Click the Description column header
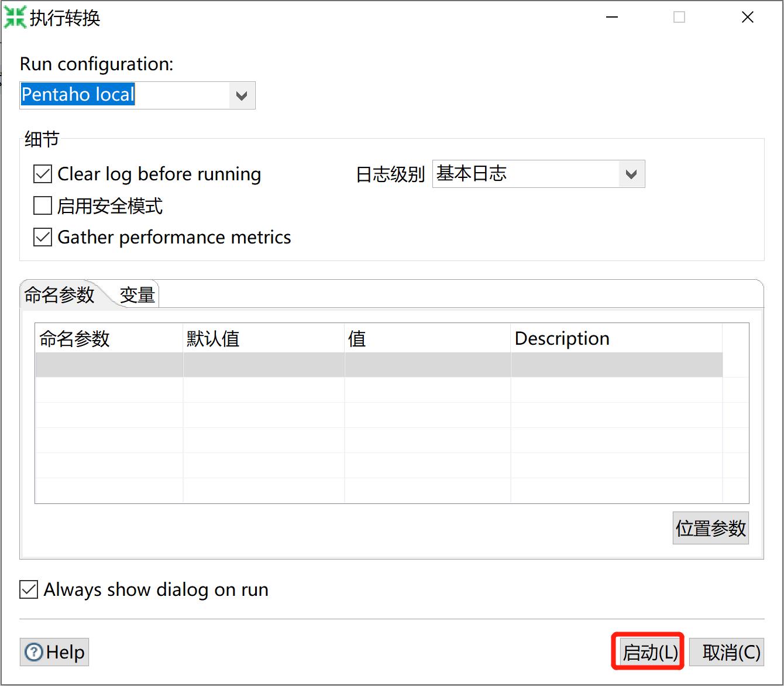The width and height of the screenshot is (784, 686). coord(617,338)
